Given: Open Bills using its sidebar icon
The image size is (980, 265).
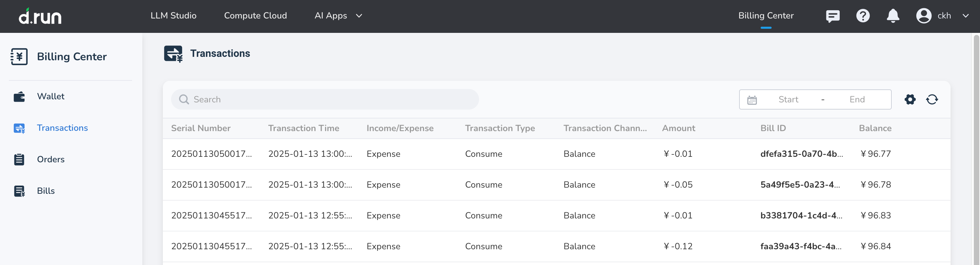Looking at the screenshot, I should 20,191.
